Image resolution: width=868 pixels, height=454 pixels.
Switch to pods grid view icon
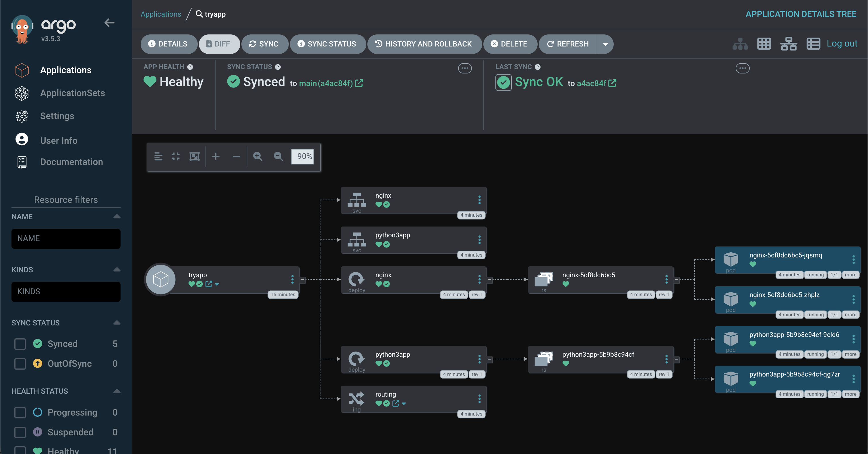[764, 44]
